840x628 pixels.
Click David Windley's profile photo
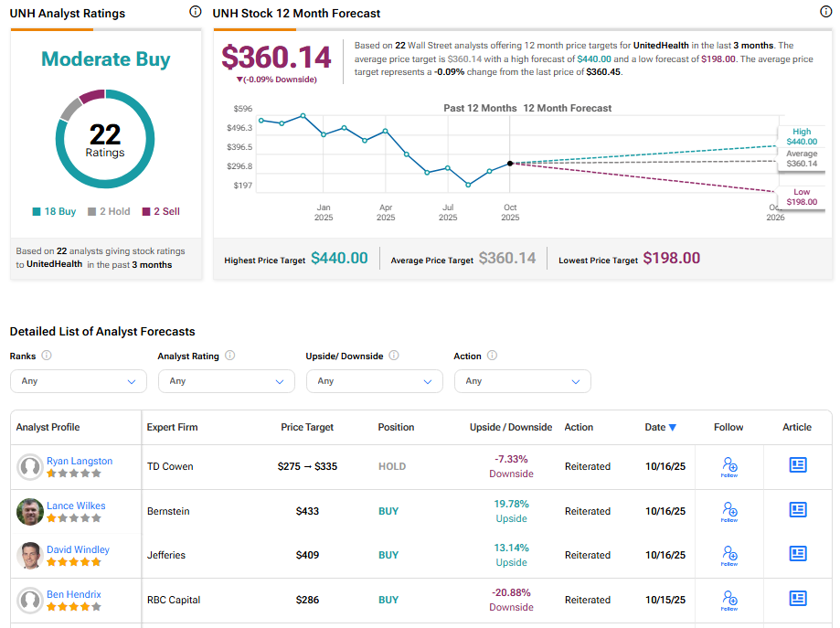pyautogui.click(x=30, y=555)
